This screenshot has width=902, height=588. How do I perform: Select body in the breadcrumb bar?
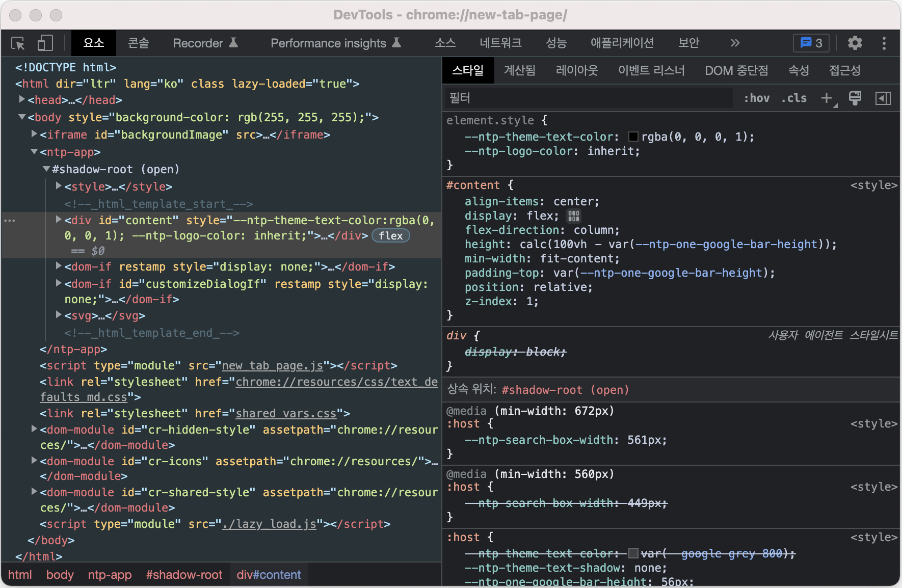point(60,575)
